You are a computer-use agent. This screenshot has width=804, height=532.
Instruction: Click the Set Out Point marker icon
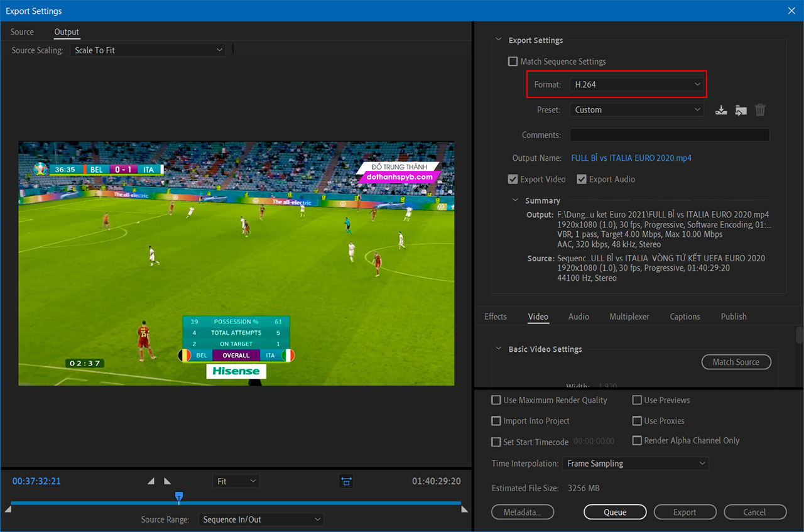point(167,481)
